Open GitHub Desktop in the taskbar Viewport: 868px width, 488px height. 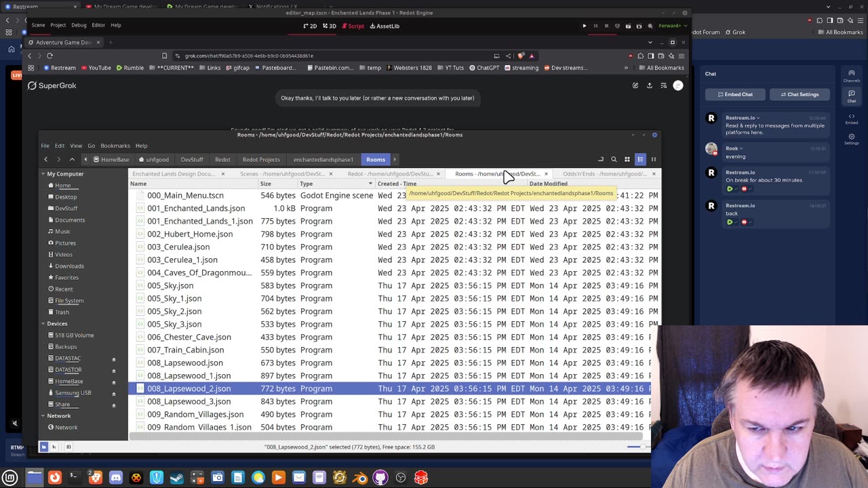click(380, 478)
